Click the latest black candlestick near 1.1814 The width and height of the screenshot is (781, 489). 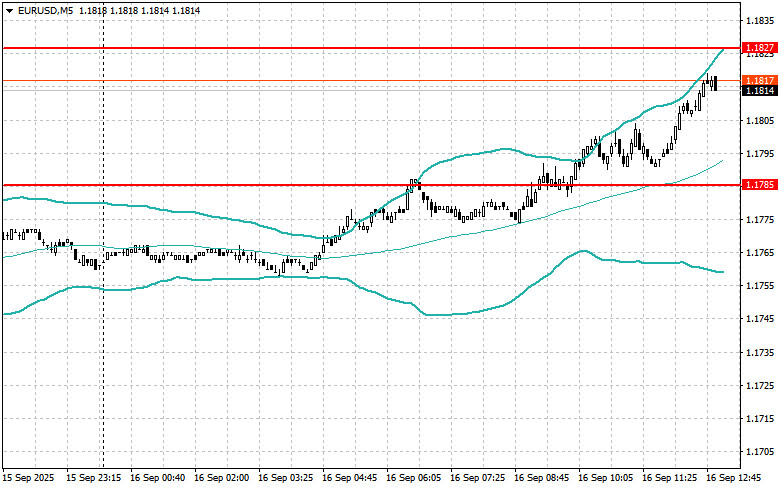pyautogui.click(x=716, y=83)
